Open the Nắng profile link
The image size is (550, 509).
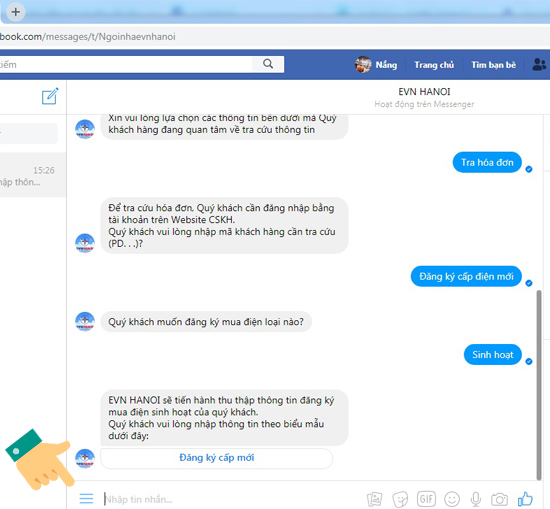tap(376, 65)
